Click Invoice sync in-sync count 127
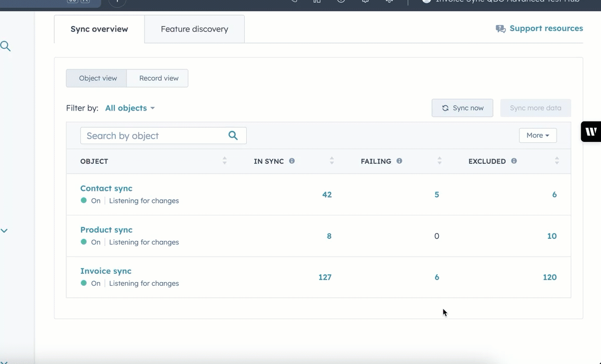This screenshot has height=364, width=601. click(325, 277)
